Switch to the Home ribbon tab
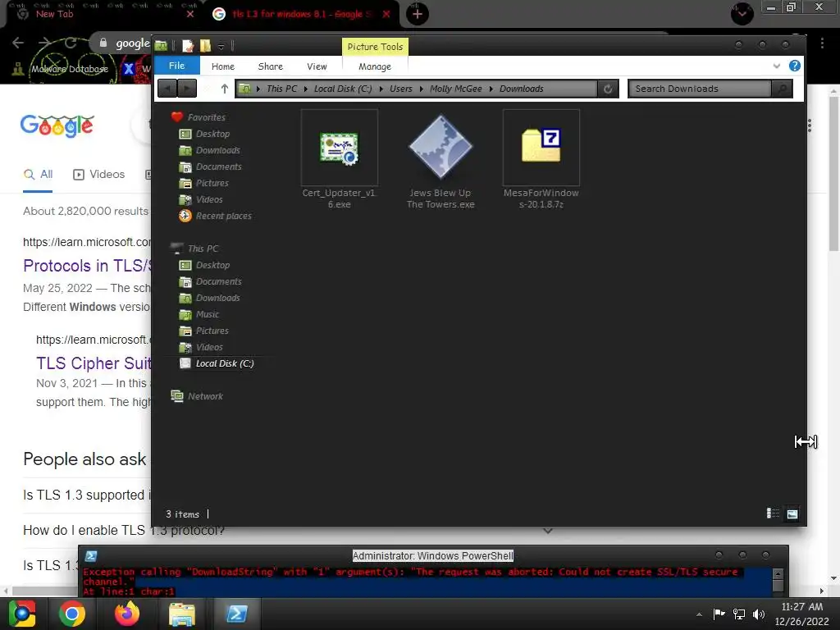This screenshot has height=630, width=840. click(x=223, y=66)
